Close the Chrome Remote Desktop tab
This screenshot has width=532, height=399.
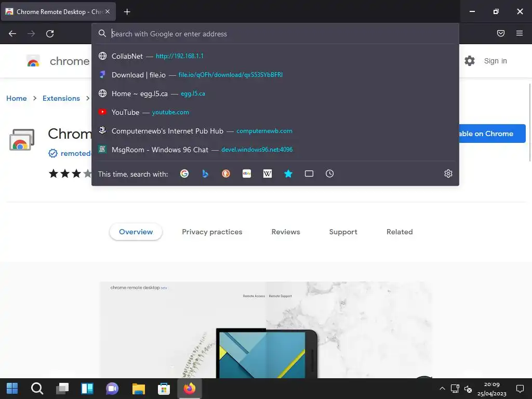click(107, 11)
